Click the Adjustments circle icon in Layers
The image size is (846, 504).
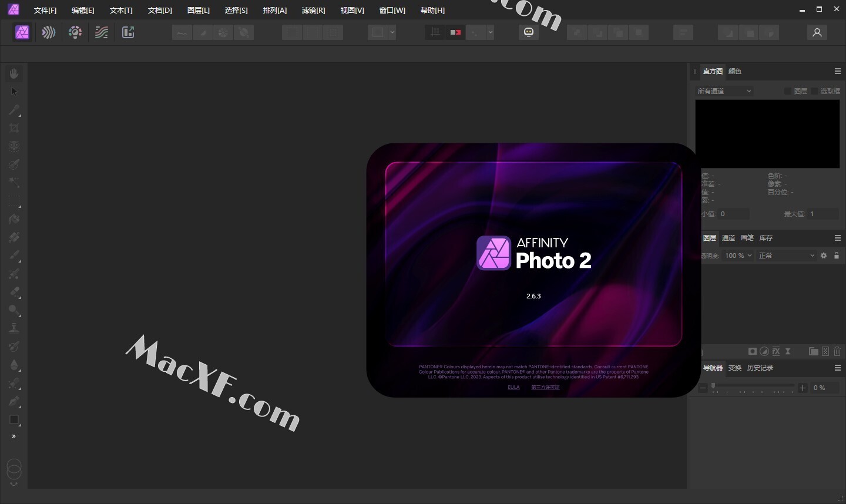(764, 351)
